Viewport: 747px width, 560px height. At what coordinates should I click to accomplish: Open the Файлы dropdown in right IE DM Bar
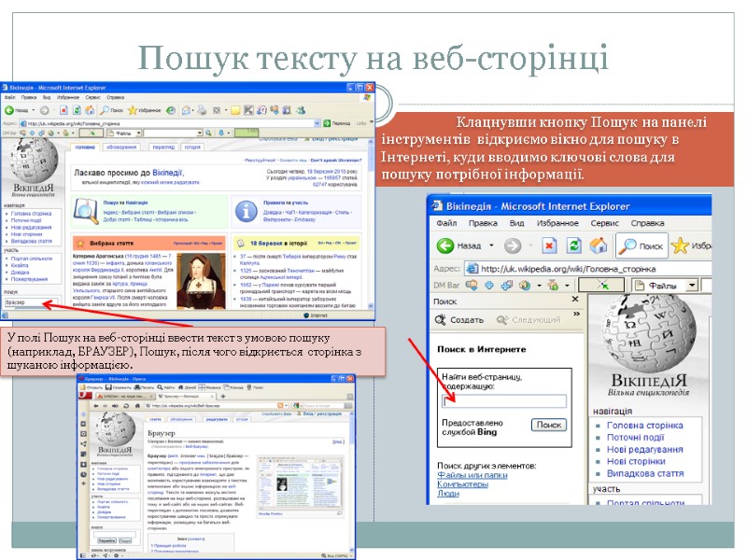(x=692, y=286)
